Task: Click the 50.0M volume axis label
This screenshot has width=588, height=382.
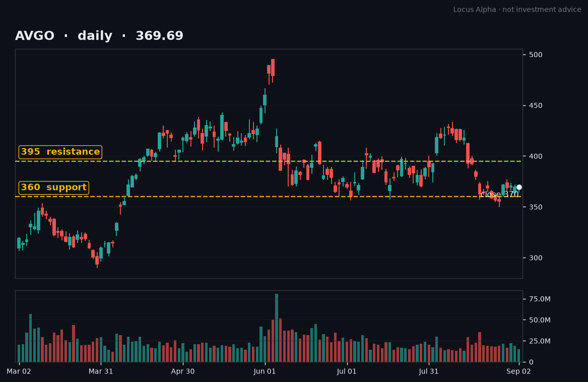Action: tap(540, 320)
